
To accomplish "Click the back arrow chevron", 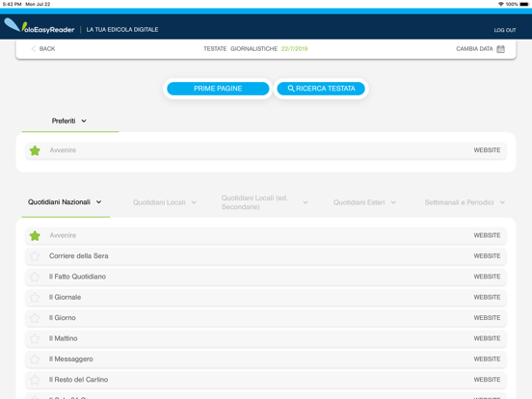I will (33, 49).
